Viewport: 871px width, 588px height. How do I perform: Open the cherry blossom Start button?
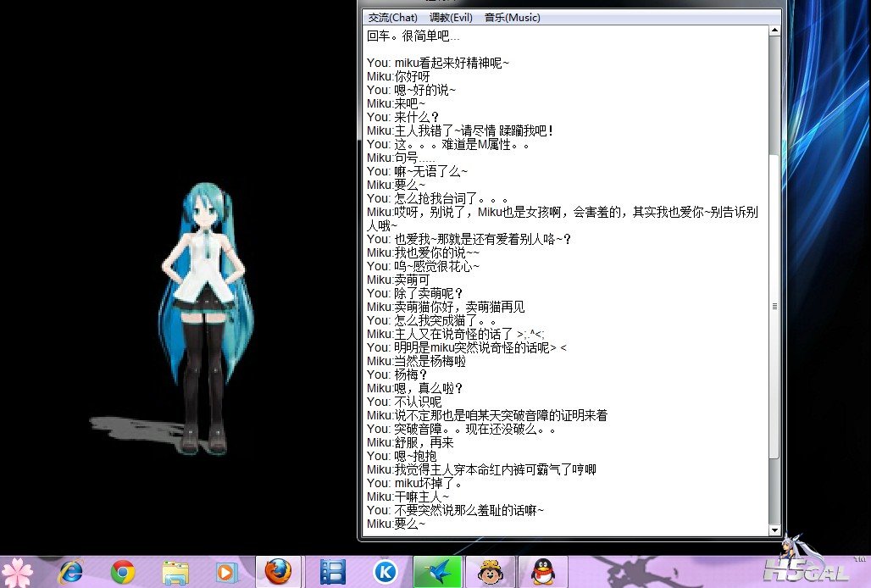point(17,573)
